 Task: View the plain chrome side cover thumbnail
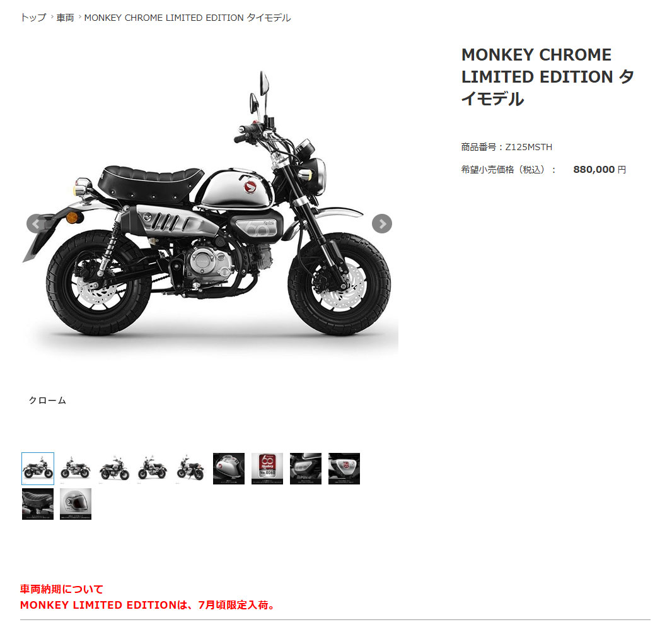coord(306,468)
